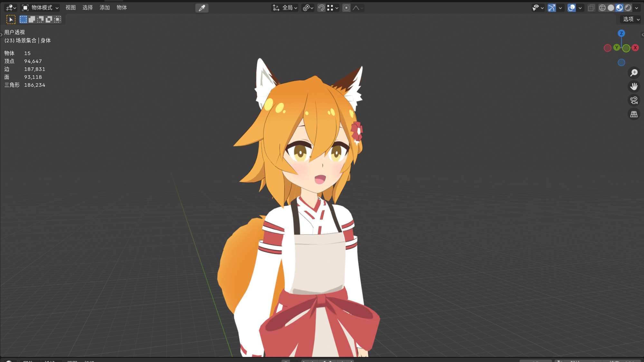The image size is (644, 362).
Task: Open the 全局 transform orientation dropdown
Action: click(285, 8)
